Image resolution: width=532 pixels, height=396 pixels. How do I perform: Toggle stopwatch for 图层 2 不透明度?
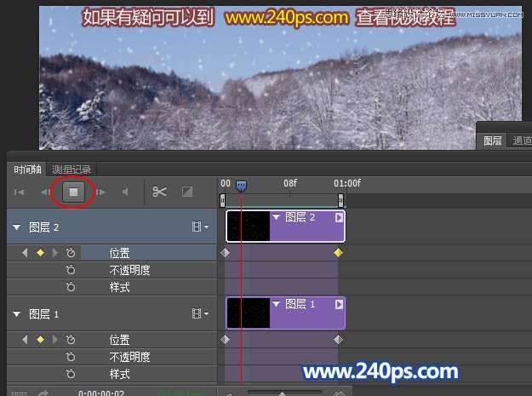click(71, 270)
